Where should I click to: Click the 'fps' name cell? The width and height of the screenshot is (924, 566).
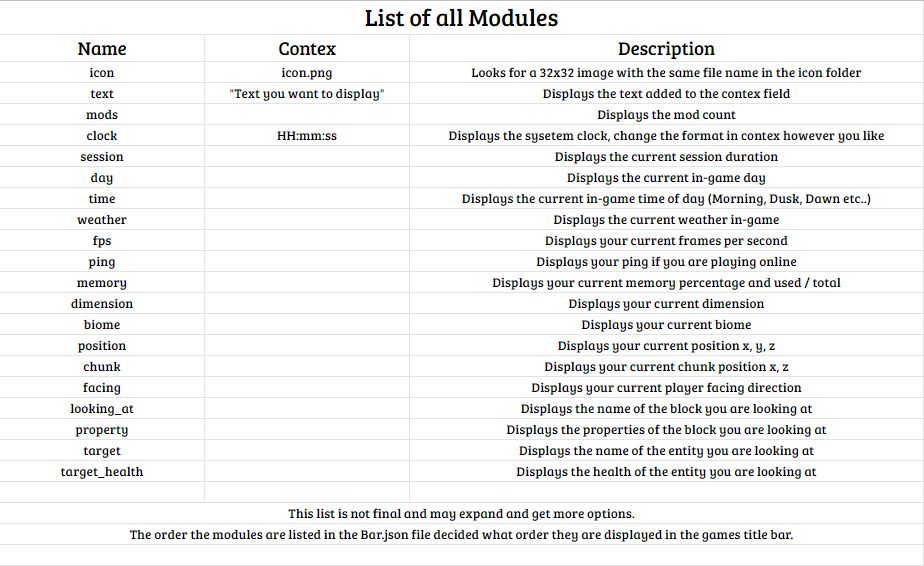(x=102, y=241)
